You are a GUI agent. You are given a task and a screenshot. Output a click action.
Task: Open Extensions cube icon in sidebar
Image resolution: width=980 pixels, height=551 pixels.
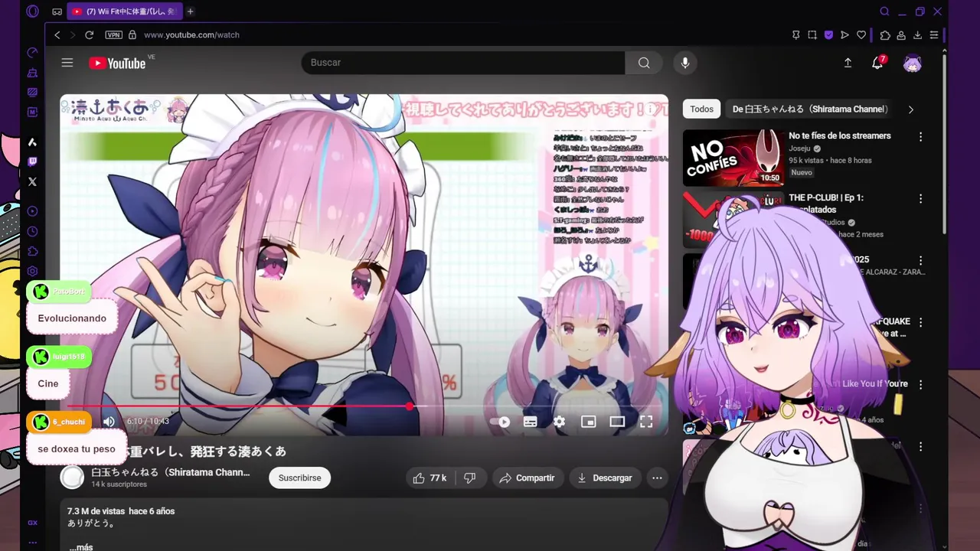[x=32, y=251]
